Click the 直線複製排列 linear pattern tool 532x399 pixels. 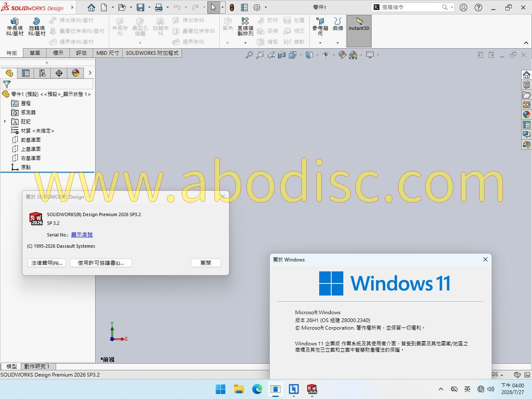[245, 27]
